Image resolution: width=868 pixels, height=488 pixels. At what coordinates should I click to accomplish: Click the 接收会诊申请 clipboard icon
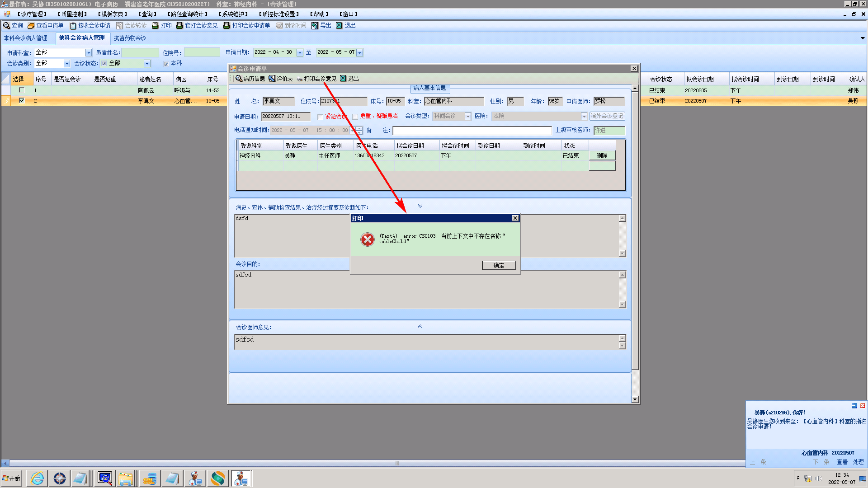(73, 26)
